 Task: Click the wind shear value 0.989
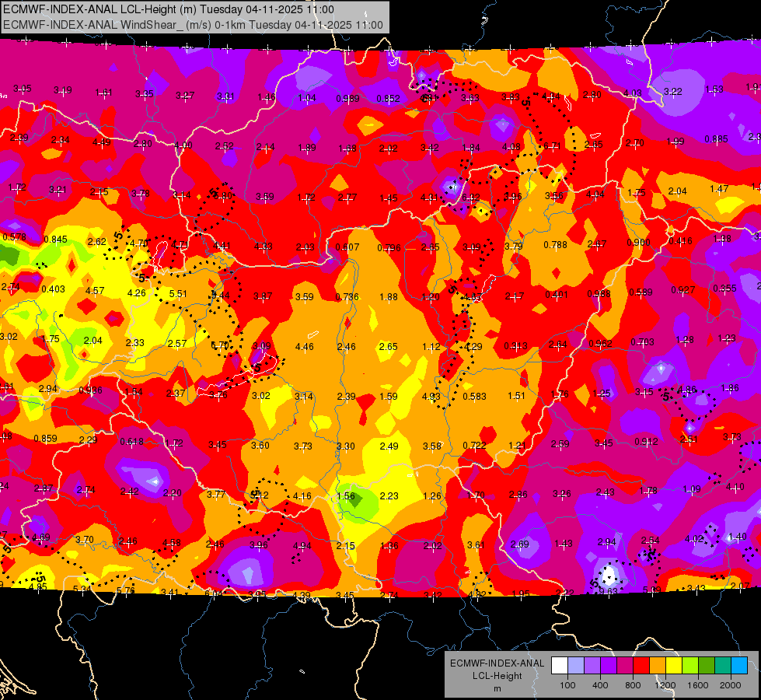(347, 99)
